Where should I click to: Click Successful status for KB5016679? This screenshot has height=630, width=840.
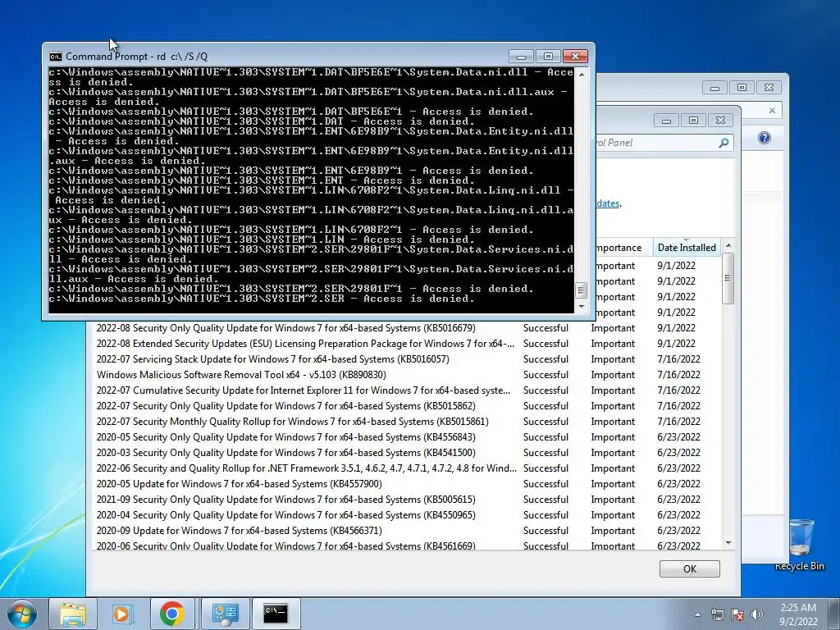pos(546,328)
